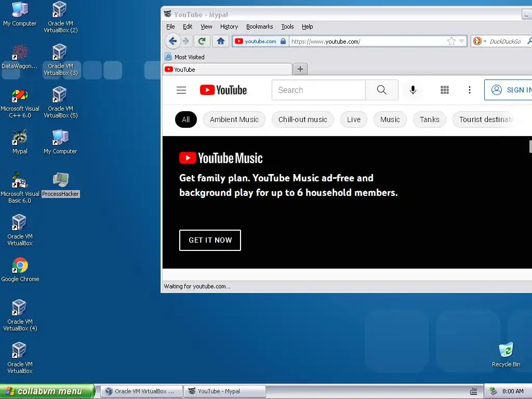This screenshot has width=532, height=399.
Task: Open the Tools menu
Action: [287, 26]
